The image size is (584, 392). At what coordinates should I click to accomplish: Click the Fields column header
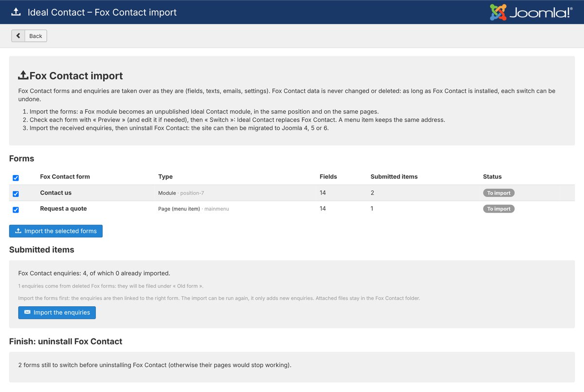(328, 177)
